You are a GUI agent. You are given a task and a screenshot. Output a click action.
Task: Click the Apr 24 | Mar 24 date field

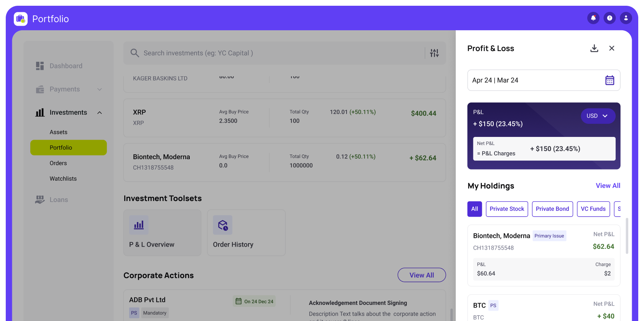click(544, 80)
